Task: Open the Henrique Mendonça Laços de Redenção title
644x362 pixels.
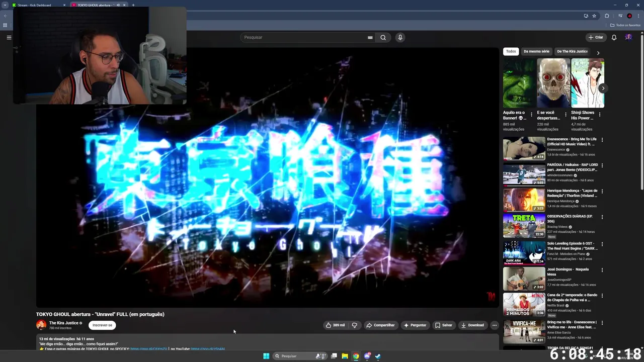Action: tap(572, 193)
